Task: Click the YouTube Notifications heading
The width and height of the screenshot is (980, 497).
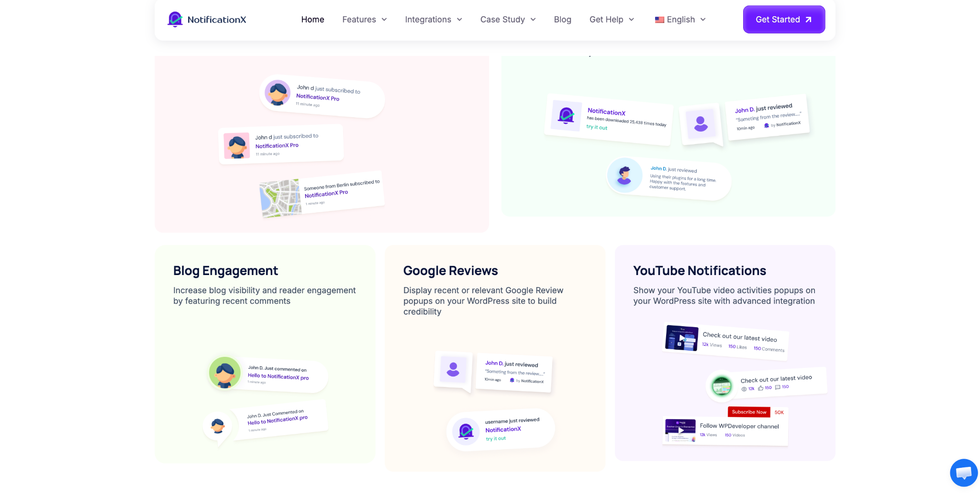Action: point(700,271)
